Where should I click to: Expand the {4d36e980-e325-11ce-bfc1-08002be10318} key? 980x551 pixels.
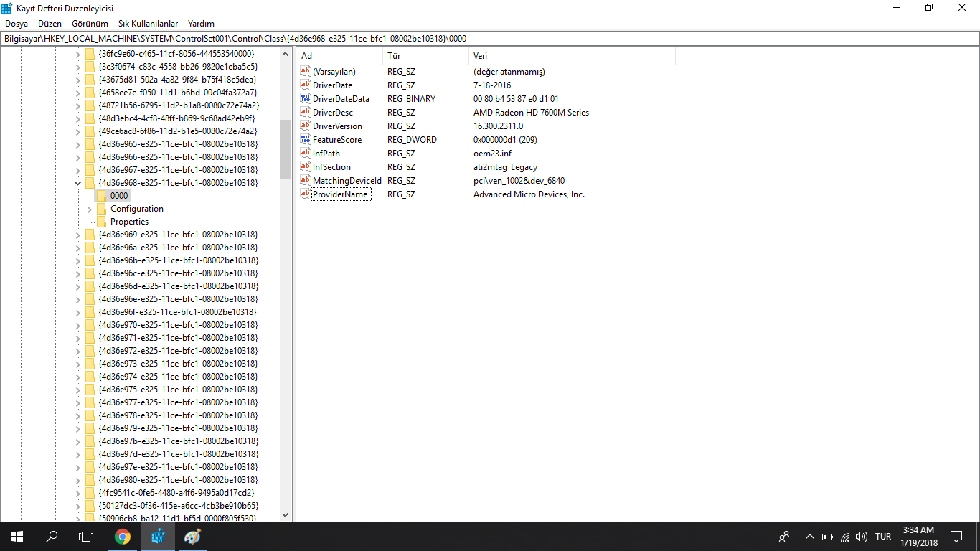tap(77, 480)
